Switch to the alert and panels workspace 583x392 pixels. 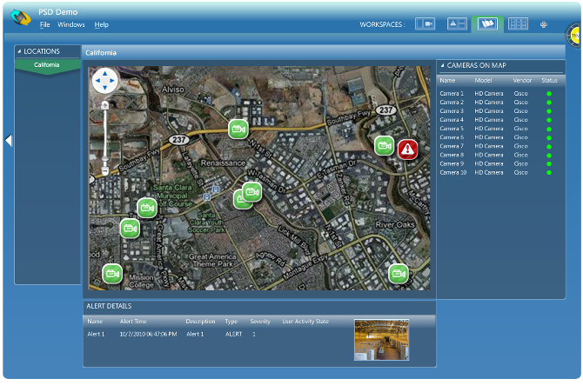(x=457, y=24)
